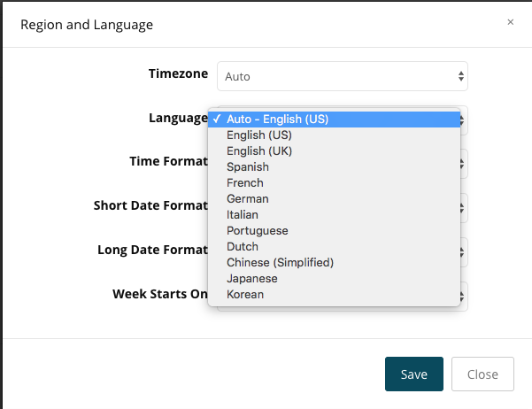Viewport: 532px width, 409px height.
Task: Select English (UK) language
Action: point(334,151)
